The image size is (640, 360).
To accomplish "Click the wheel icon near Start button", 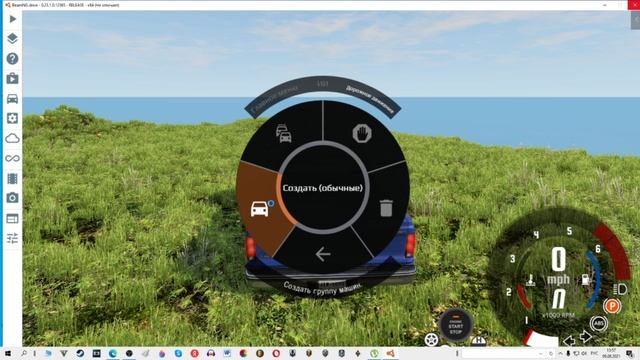I will (431, 340).
